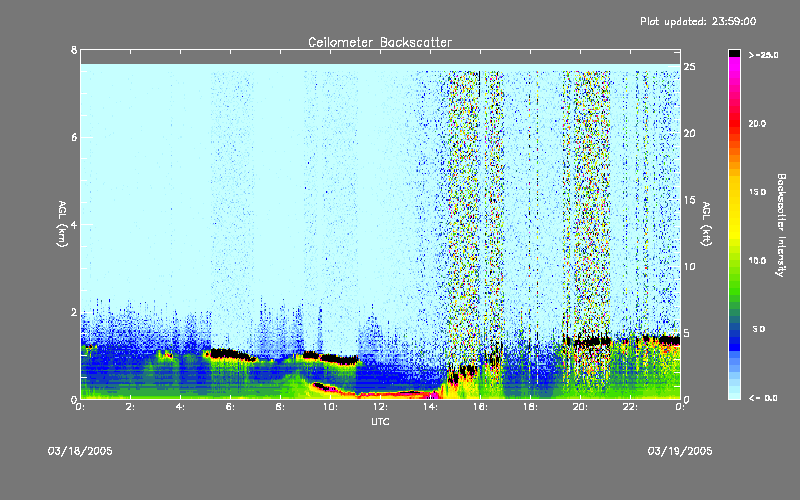Click the '2:' hour label on time axis
Viewport: 800px width, 500px height.
coord(130,407)
